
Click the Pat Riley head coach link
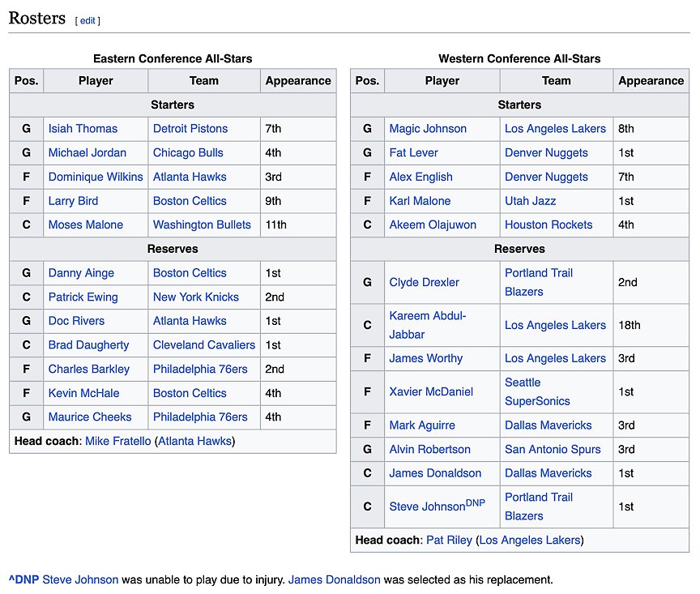449,540
